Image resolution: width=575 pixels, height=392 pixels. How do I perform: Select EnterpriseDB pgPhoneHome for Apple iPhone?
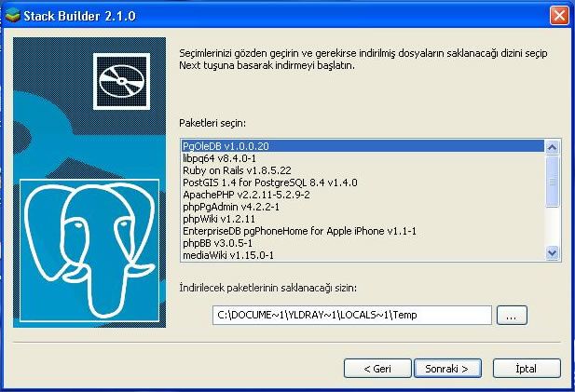pos(363,231)
